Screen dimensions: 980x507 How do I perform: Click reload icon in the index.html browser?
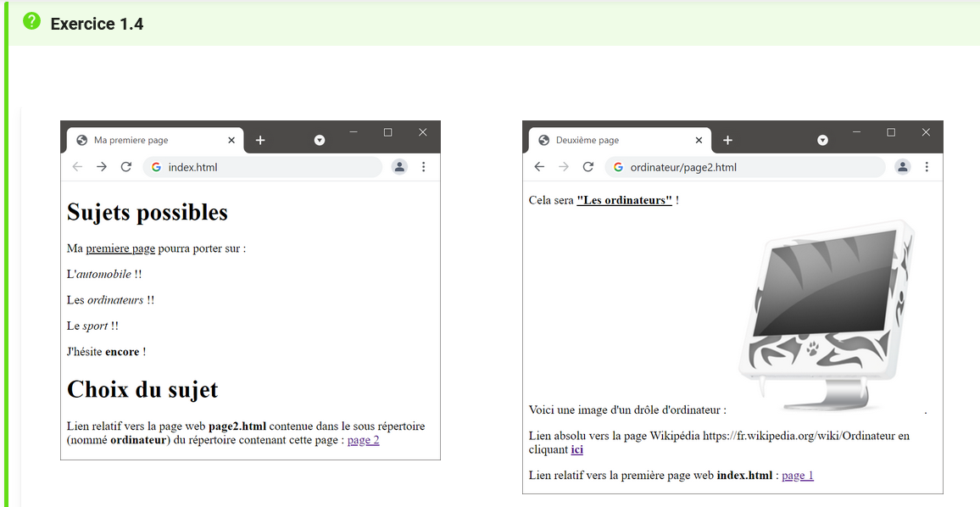126,167
